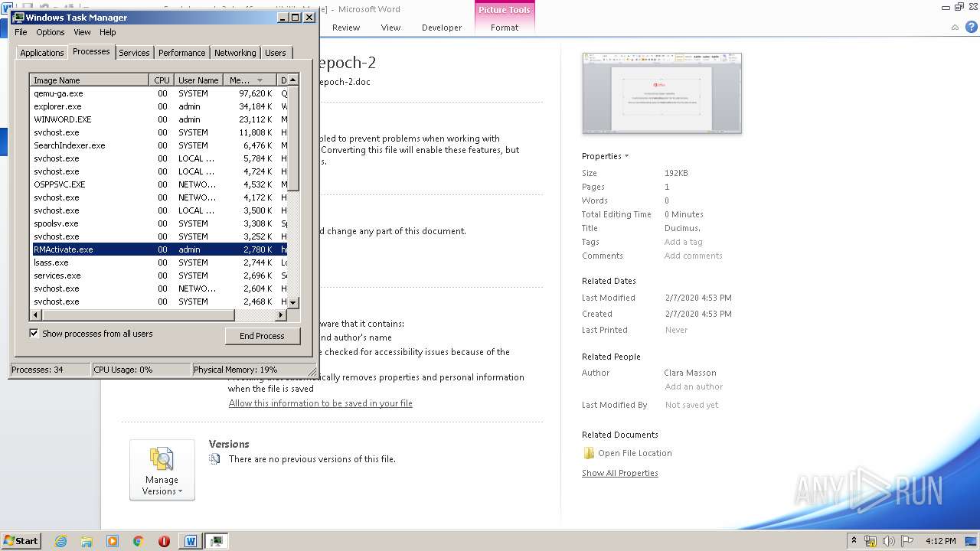Sort processes by Image Name column
The width and height of the screenshot is (980, 551).
89,80
